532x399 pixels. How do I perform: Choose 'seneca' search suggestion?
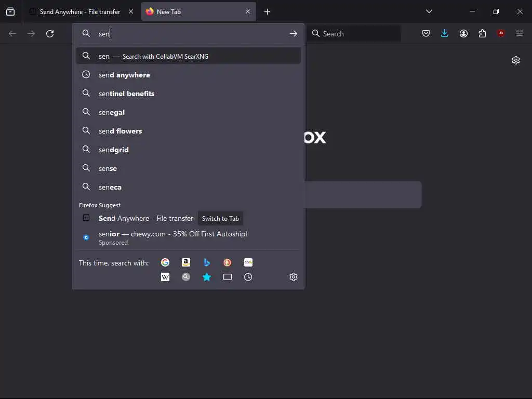189,187
